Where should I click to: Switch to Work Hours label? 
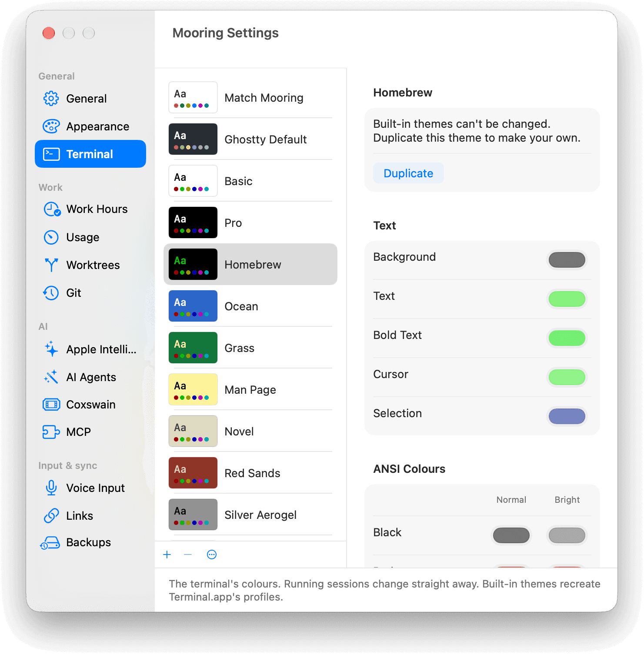pyautogui.click(x=97, y=209)
